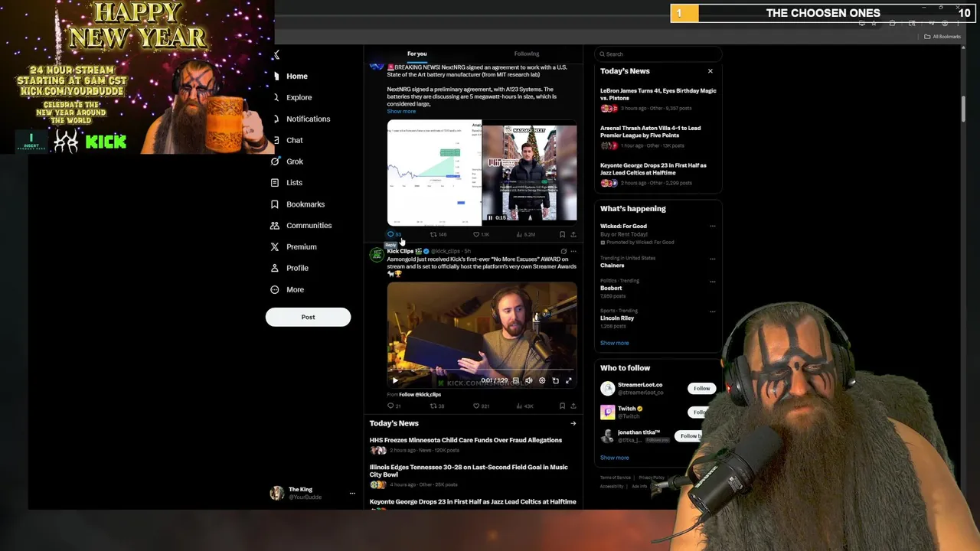Expand the More menu in the sidebar
This screenshot has width=980, height=551.
click(288, 290)
